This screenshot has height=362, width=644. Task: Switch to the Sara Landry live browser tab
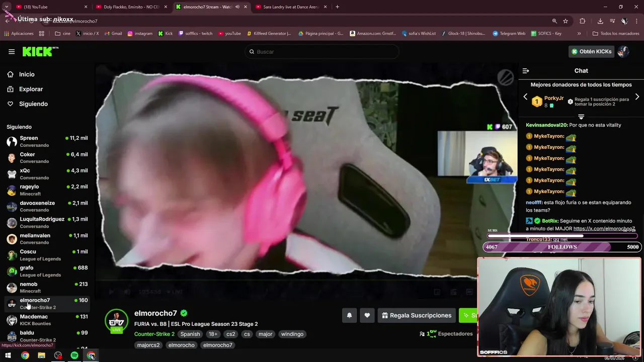[292, 7]
